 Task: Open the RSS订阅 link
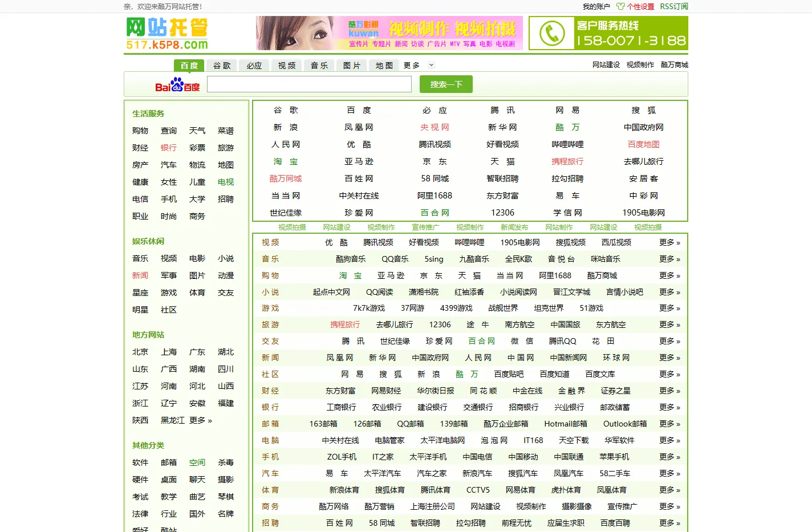[x=674, y=7]
